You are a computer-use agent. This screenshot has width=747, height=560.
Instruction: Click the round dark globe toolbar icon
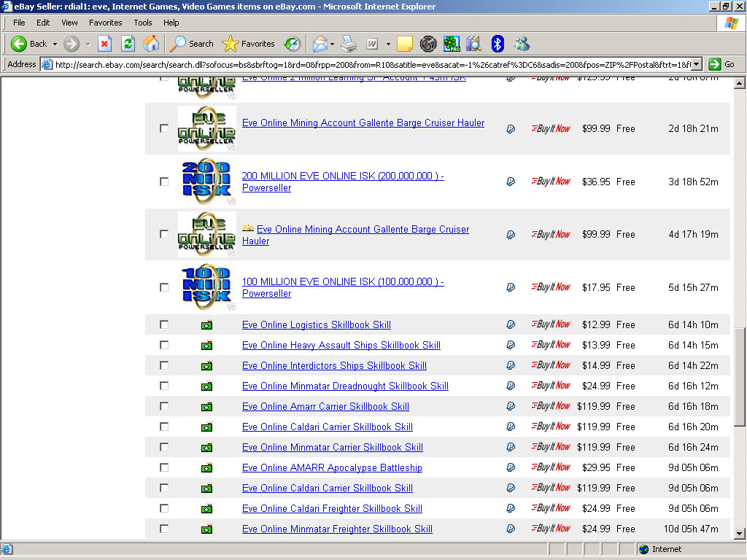pyautogui.click(x=428, y=44)
